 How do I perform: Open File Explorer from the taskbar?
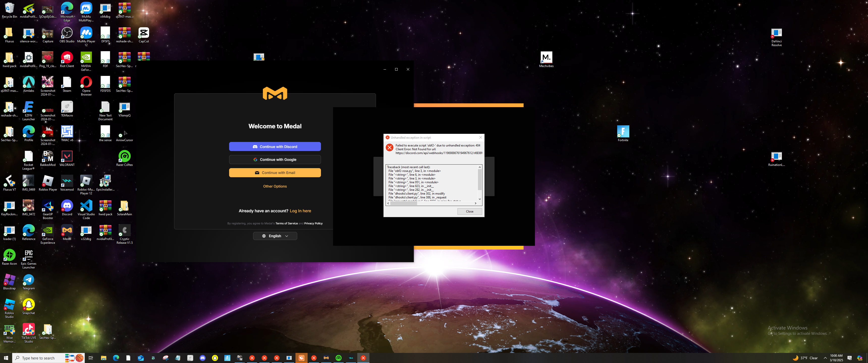pos(103,358)
